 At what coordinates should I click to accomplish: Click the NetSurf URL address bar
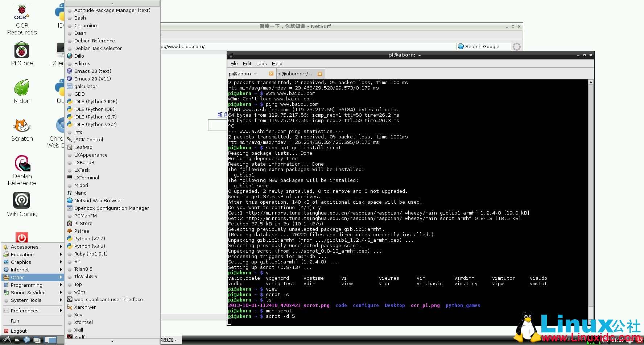308,46
